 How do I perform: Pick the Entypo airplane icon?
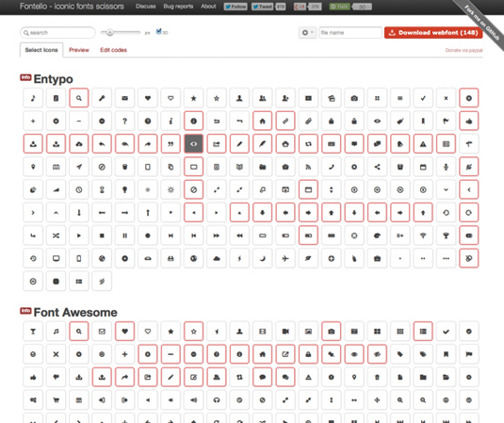point(285,258)
